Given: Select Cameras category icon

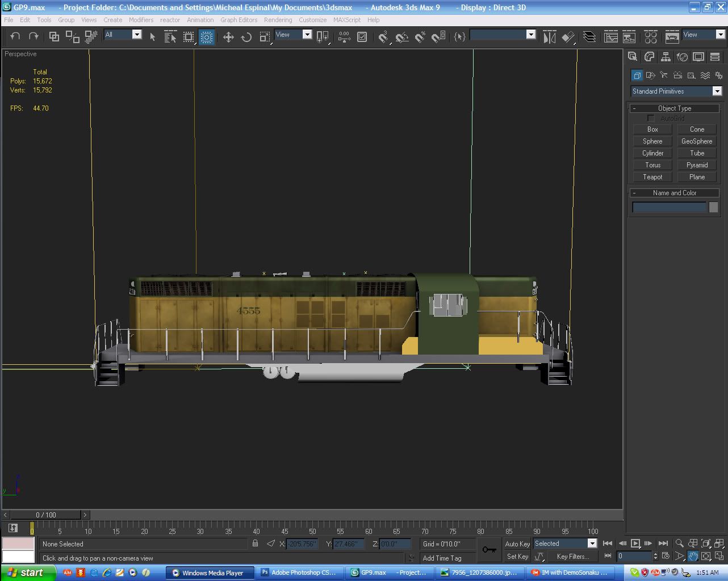Looking at the screenshot, I should tap(677, 75).
